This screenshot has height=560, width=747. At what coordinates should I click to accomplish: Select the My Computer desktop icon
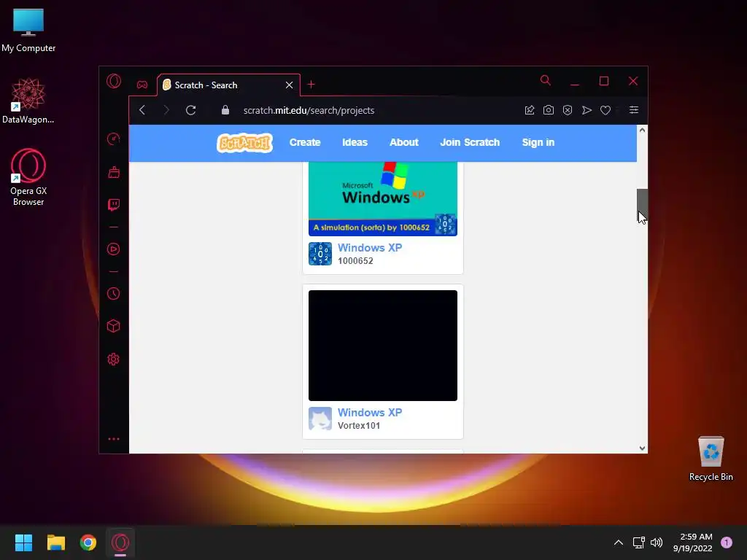28,31
